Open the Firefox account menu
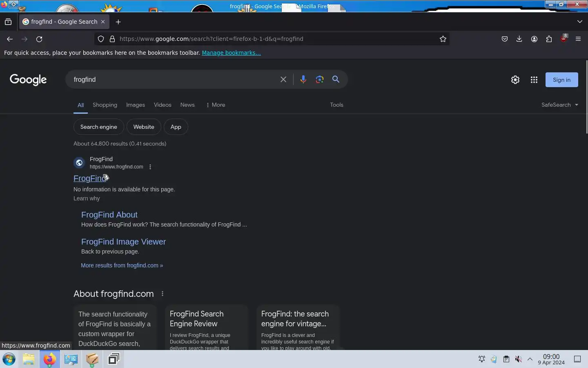The image size is (588, 368). [x=534, y=39]
